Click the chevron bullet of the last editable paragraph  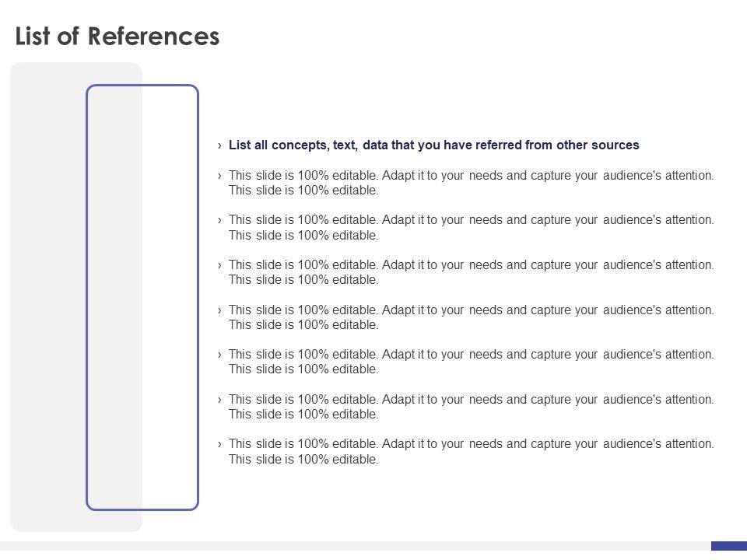click(x=220, y=444)
